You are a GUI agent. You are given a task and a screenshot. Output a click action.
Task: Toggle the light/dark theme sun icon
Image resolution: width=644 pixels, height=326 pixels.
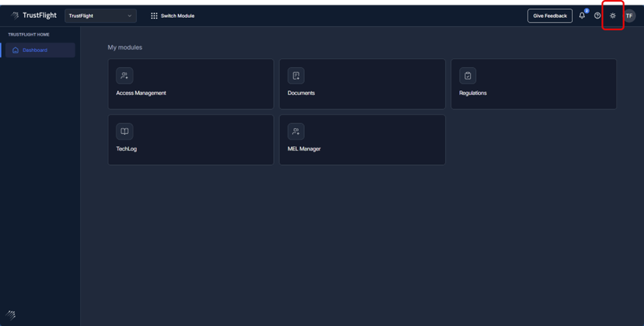(612, 16)
